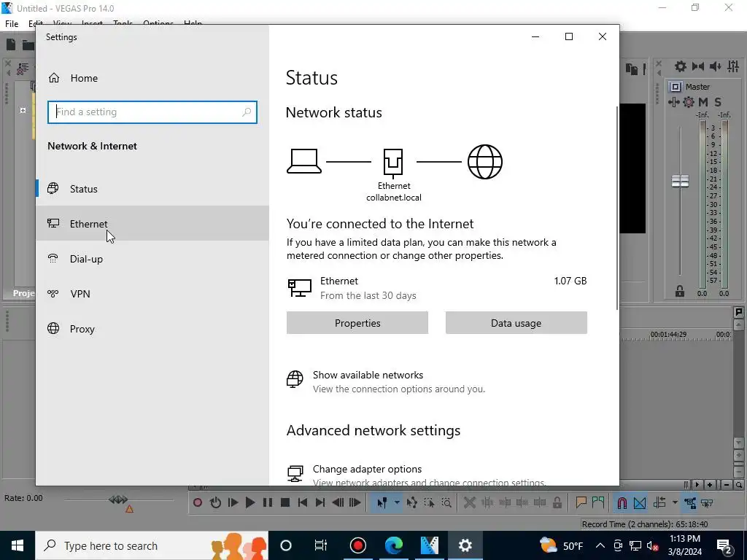This screenshot has width=747, height=560.
Task: Click the new project icon in VEGAS toolbar
Action: [11, 44]
